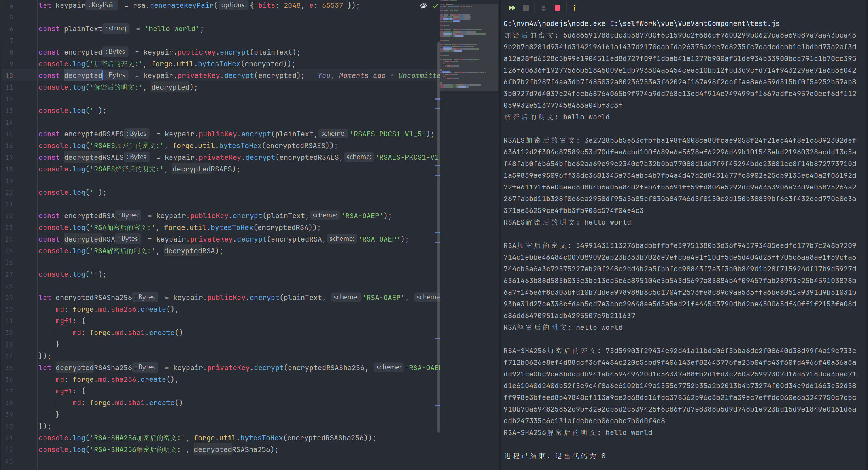Click the blue stripe marker near line 12
868x470 pixels.
[x=437, y=99]
